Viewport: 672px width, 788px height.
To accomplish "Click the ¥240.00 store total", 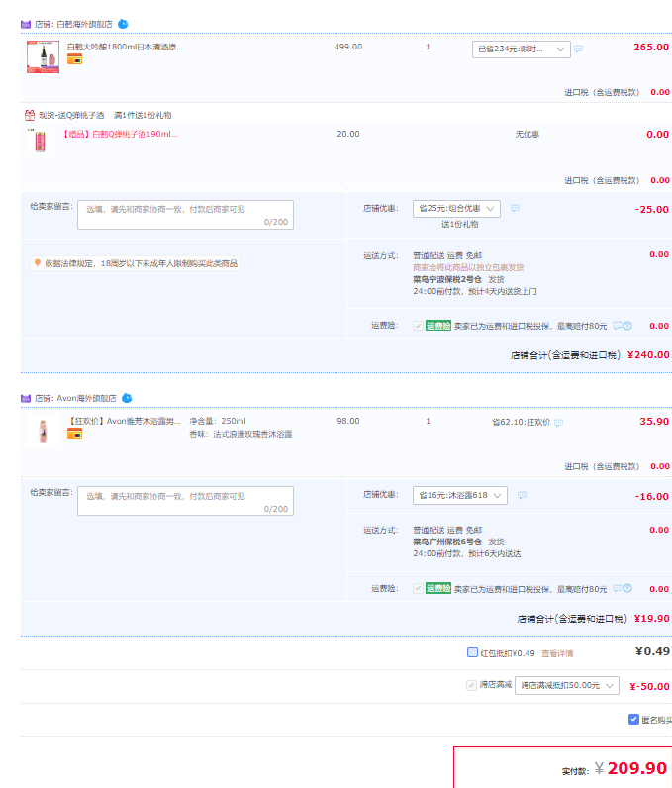I will click(648, 354).
